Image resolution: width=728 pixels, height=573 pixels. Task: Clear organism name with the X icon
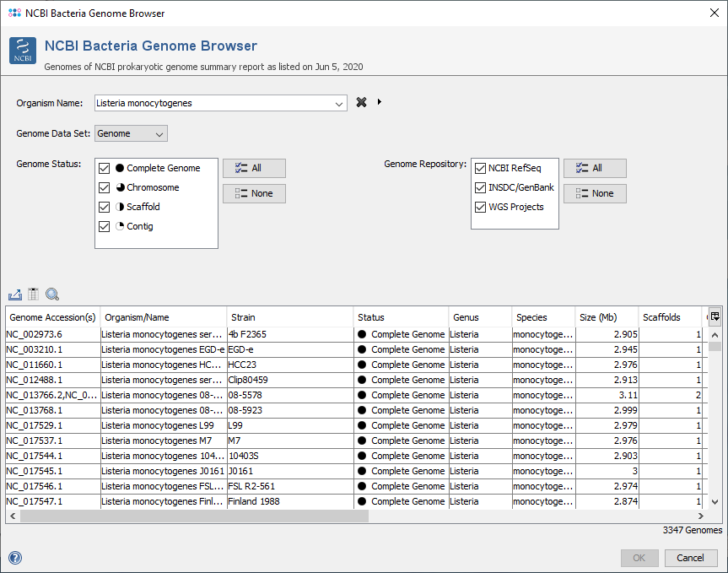pyautogui.click(x=361, y=102)
